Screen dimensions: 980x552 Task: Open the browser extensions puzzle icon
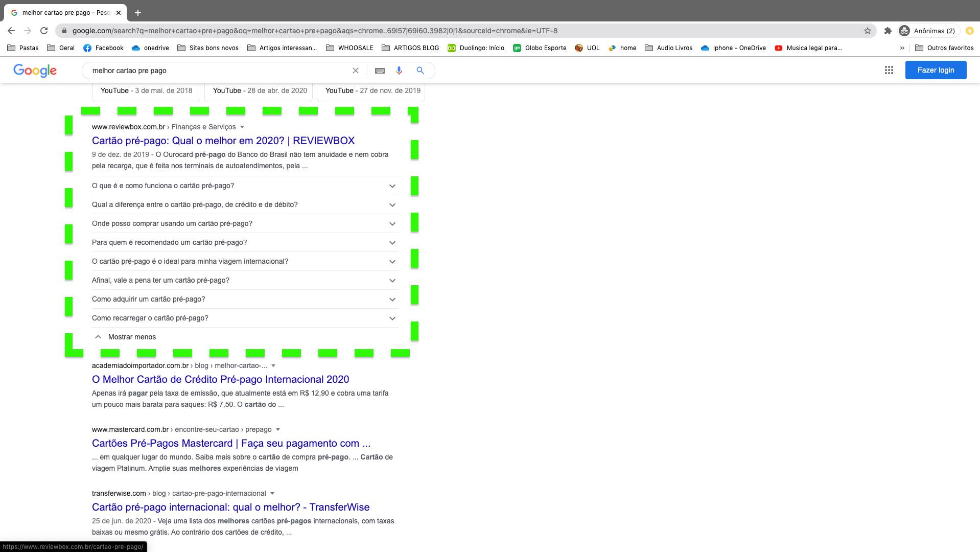[x=888, y=31]
